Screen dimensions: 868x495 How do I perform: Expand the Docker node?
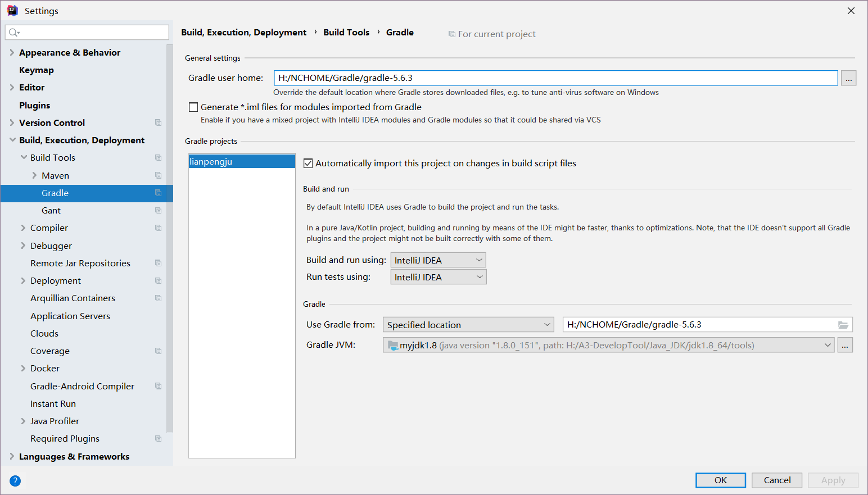(24, 368)
